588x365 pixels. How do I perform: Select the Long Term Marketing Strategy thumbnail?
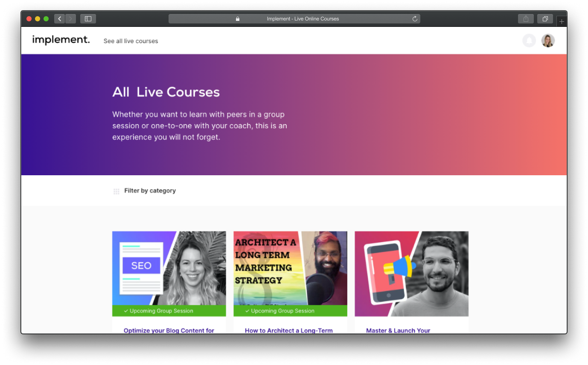click(x=290, y=269)
